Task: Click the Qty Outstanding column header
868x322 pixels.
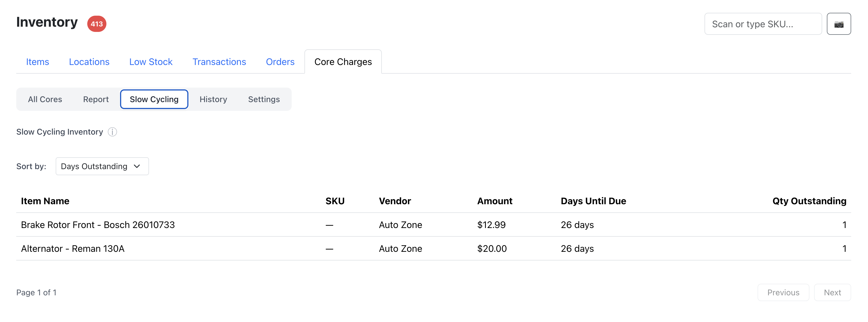Action: tap(809, 201)
